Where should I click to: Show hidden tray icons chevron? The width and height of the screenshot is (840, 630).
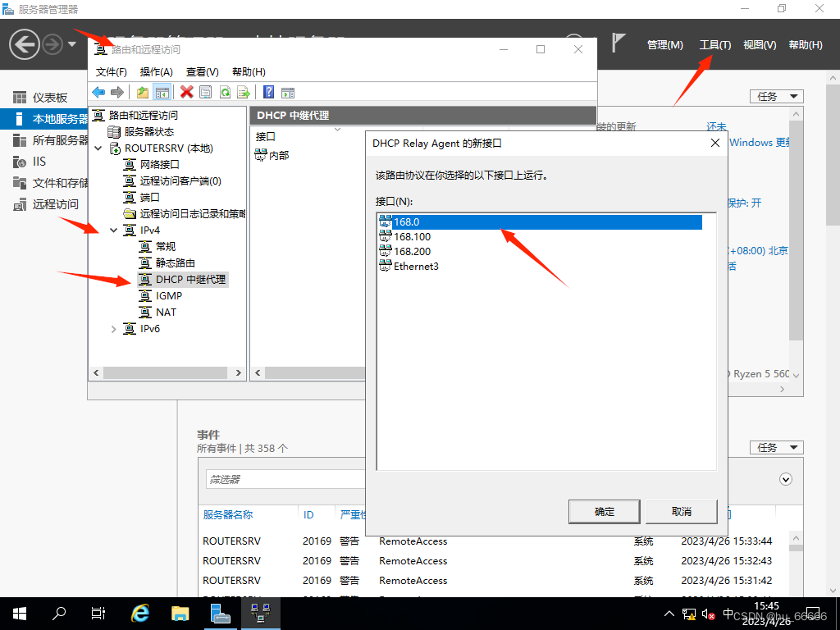pos(669,614)
